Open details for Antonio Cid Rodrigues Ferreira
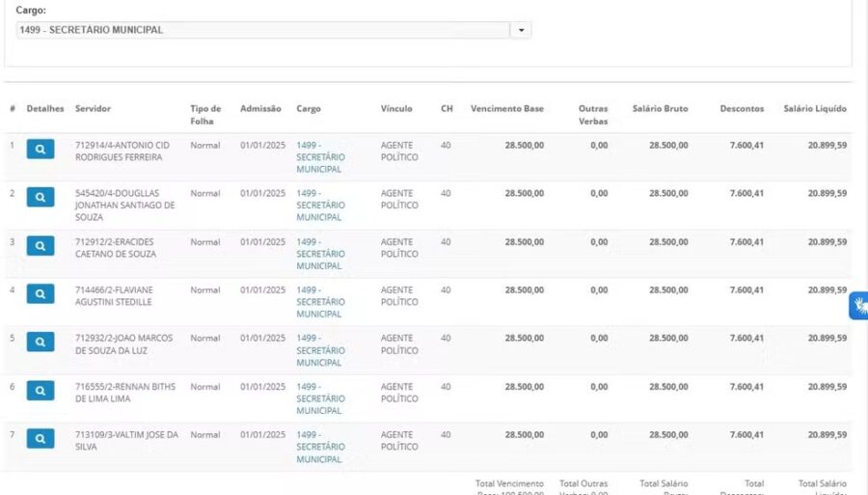 click(x=40, y=150)
